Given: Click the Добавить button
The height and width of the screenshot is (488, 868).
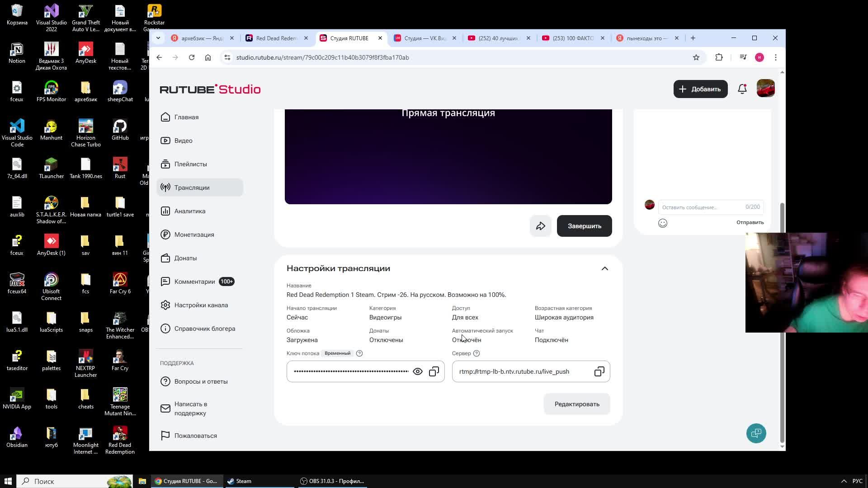Looking at the screenshot, I should click(700, 89).
